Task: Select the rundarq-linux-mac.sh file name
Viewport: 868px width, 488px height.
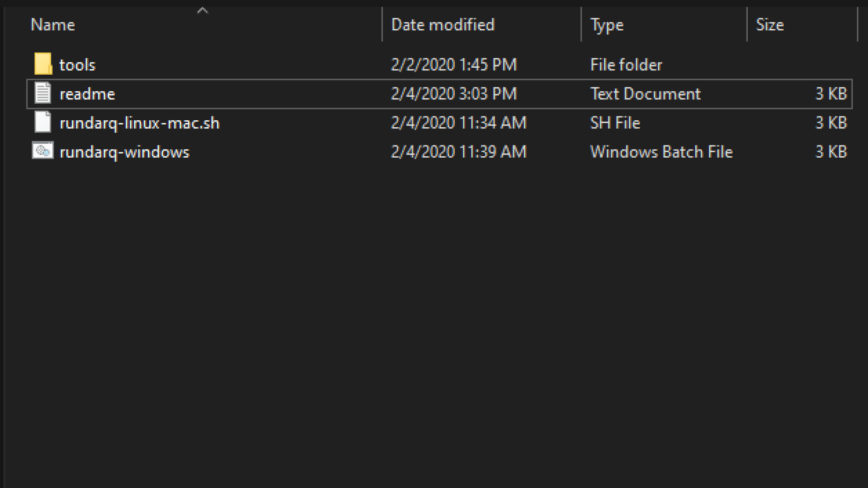Action: [x=139, y=123]
